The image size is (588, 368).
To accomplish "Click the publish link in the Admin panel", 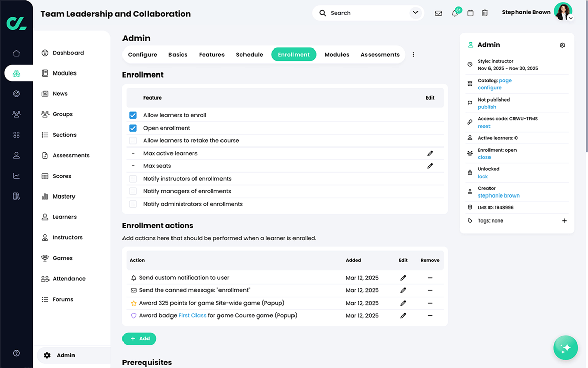I will coord(487,107).
